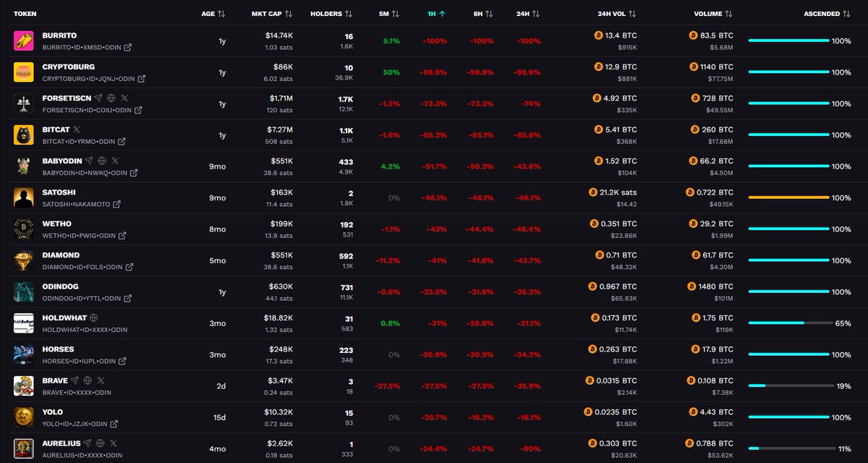
Task: Open HOLDWHAT website globe icon
Action: (x=94, y=317)
